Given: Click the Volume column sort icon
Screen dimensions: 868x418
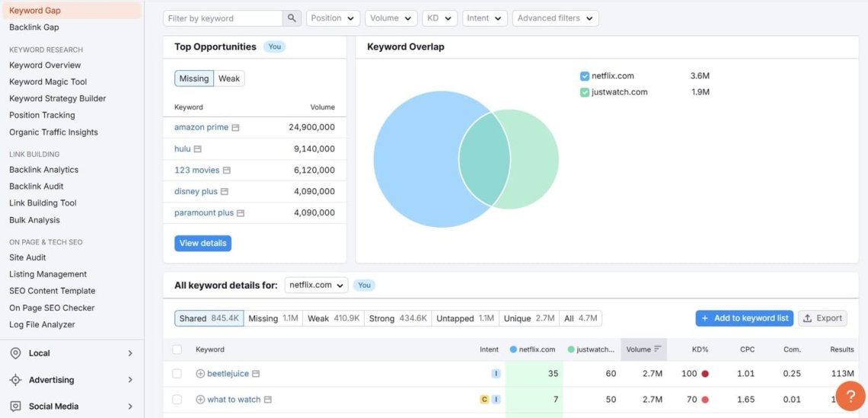Looking at the screenshot, I should [x=658, y=349].
